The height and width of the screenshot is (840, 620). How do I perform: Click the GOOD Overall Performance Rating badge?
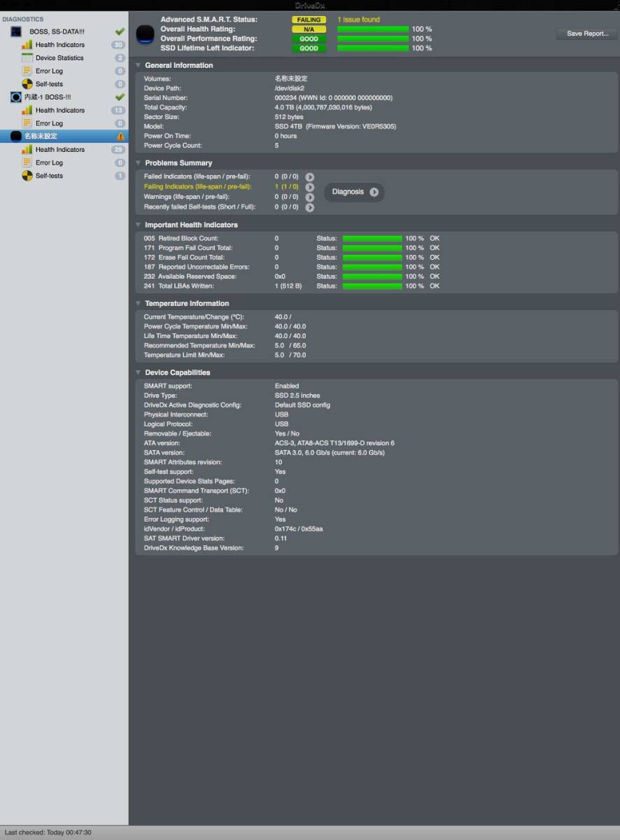point(309,39)
